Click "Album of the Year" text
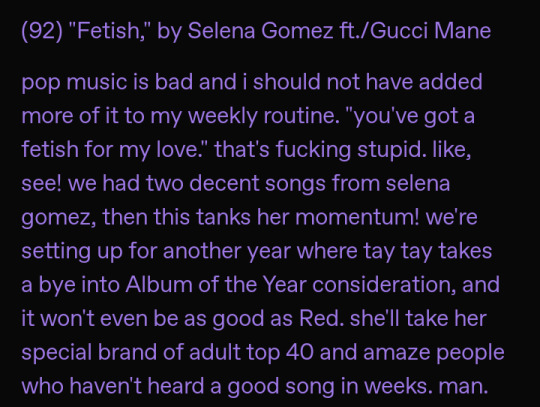This screenshot has height=407, width=540. (216, 284)
